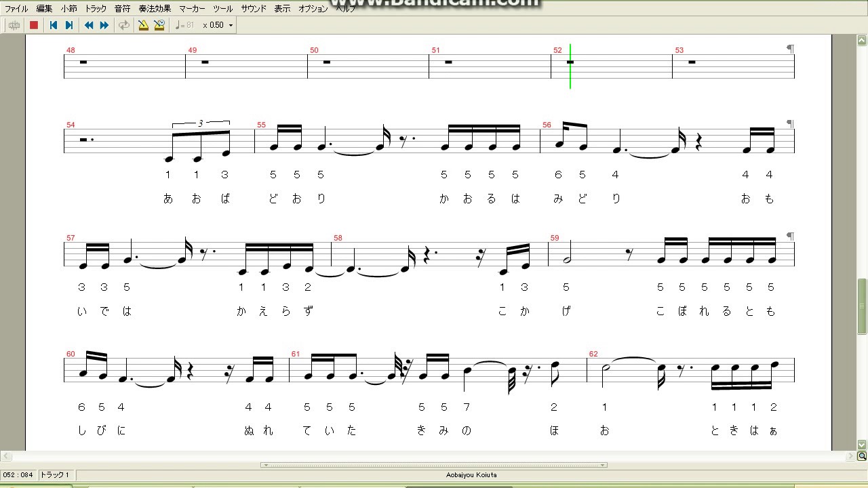
Task: Open the 音符 menu
Action: [122, 9]
